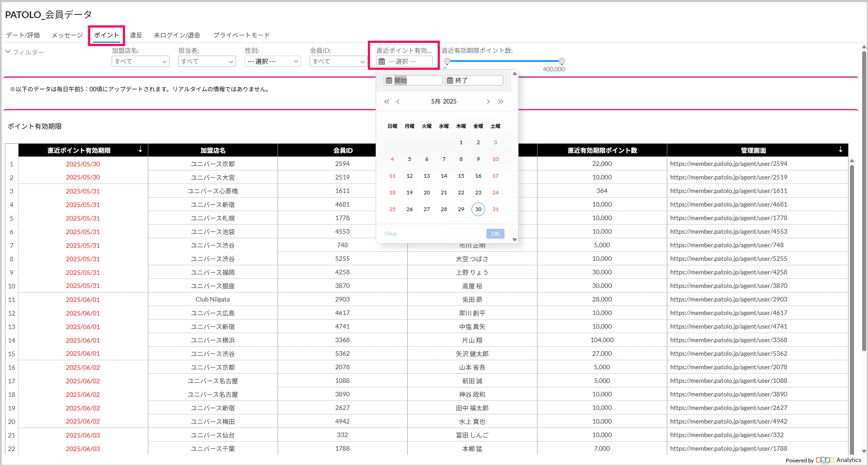Screen dimensions: 868x466
Task: Click 矢沢 健太郎 name cell
Action: pyautogui.click(x=472, y=353)
